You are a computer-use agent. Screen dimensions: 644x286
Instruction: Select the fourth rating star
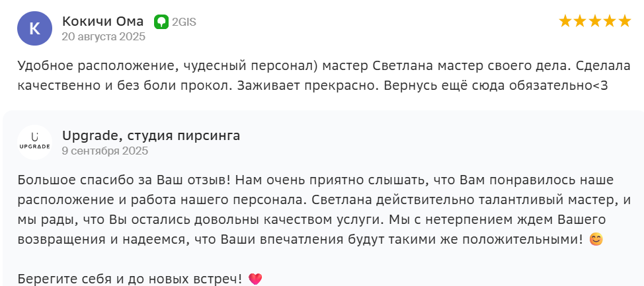click(x=610, y=21)
